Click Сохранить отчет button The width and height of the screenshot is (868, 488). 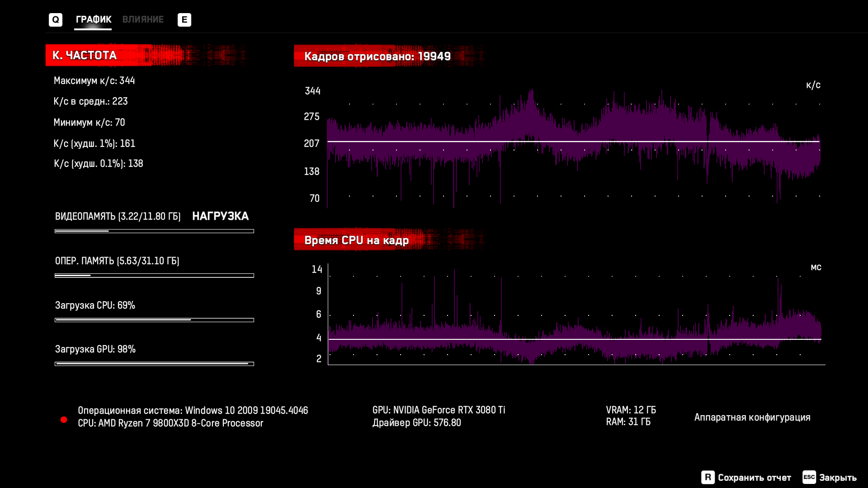pos(754,478)
